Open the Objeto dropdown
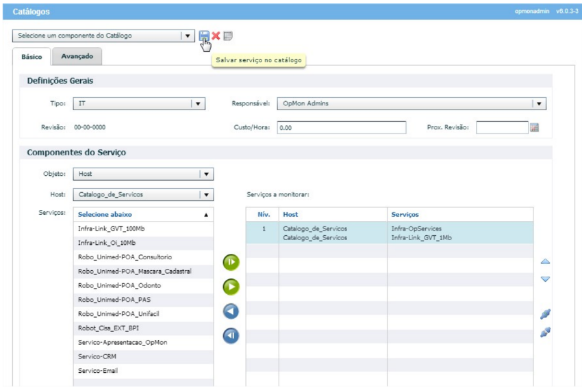The image size is (582, 392). [x=206, y=174]
